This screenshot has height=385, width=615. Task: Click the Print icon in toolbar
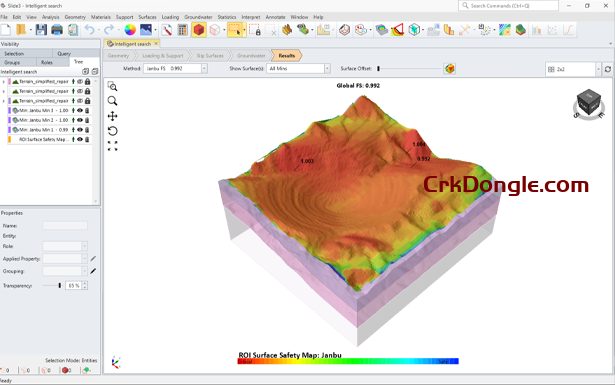click(x=57, y=30)
